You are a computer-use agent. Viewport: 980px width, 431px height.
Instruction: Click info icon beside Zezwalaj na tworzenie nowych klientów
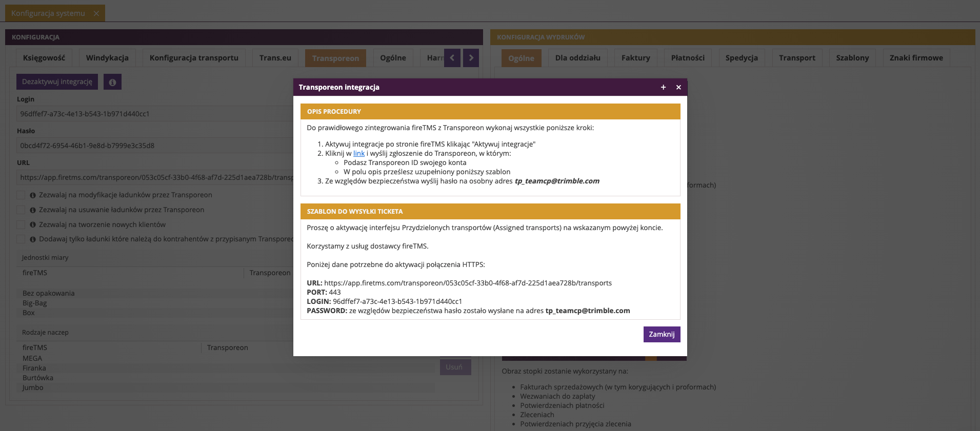point(33,225)
